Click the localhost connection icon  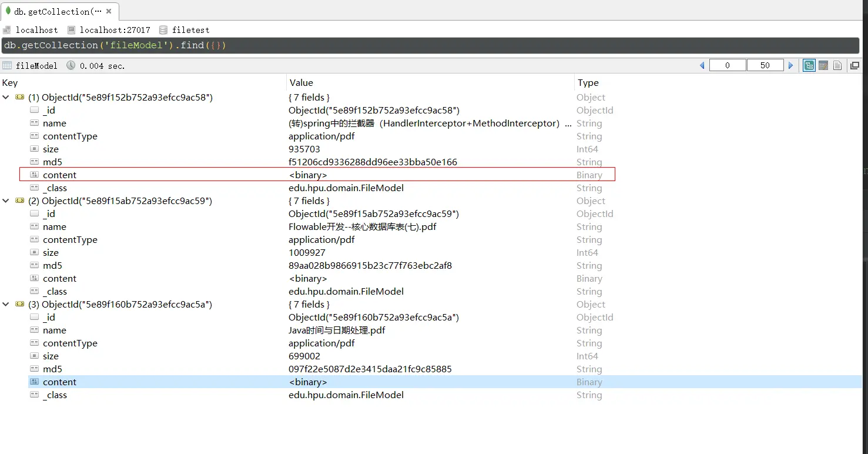[x=7, y=29]
